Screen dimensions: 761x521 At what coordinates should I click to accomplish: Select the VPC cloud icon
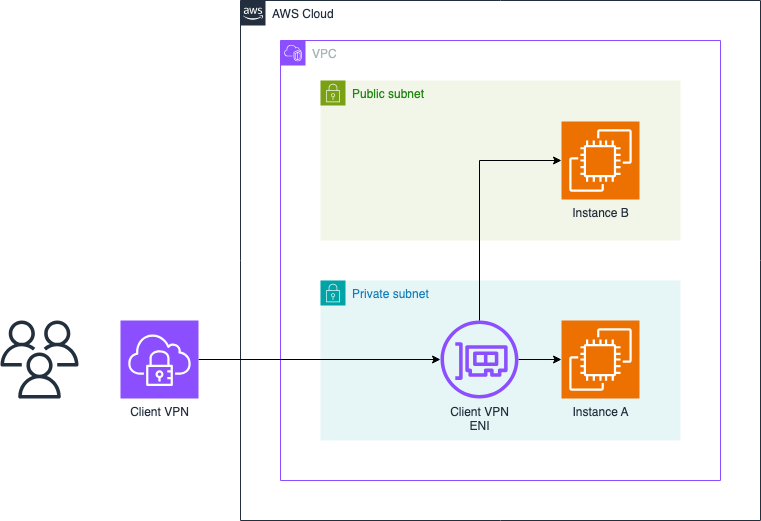pyautogui.click(x=293, y=53)
